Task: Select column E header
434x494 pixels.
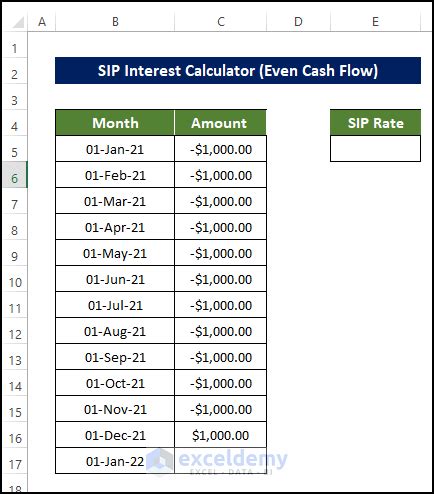Action: (x=375, y=22)
